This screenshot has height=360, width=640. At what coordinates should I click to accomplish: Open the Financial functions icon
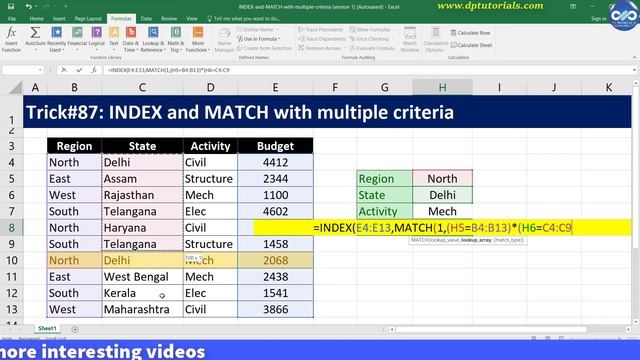(x=77, y=33)
